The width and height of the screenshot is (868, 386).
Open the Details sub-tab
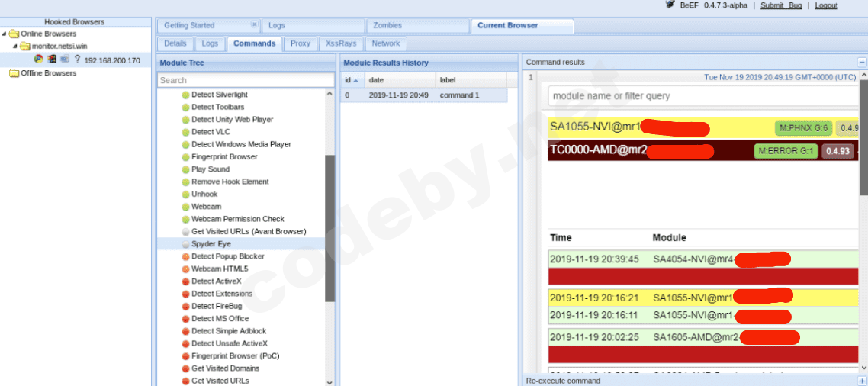175,43
